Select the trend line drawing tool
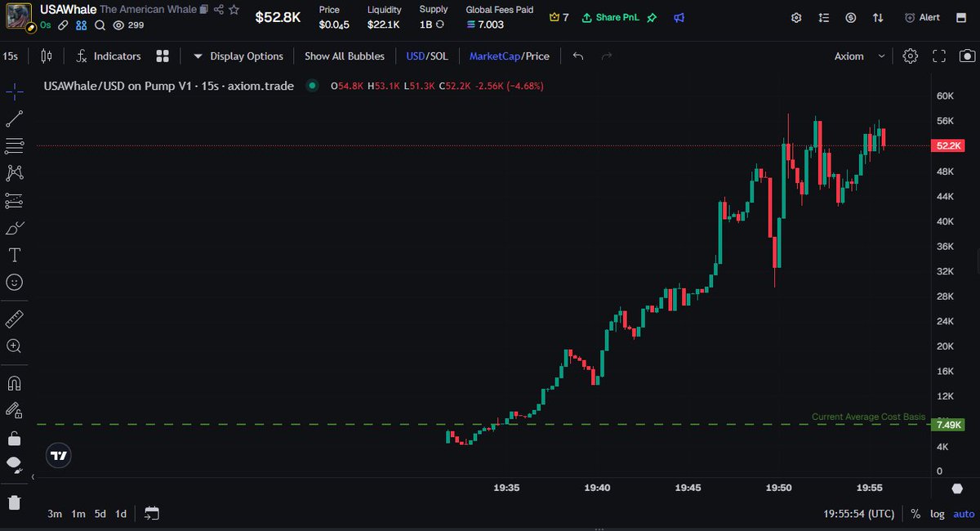980x531 pixels. [x=14, y=118]
